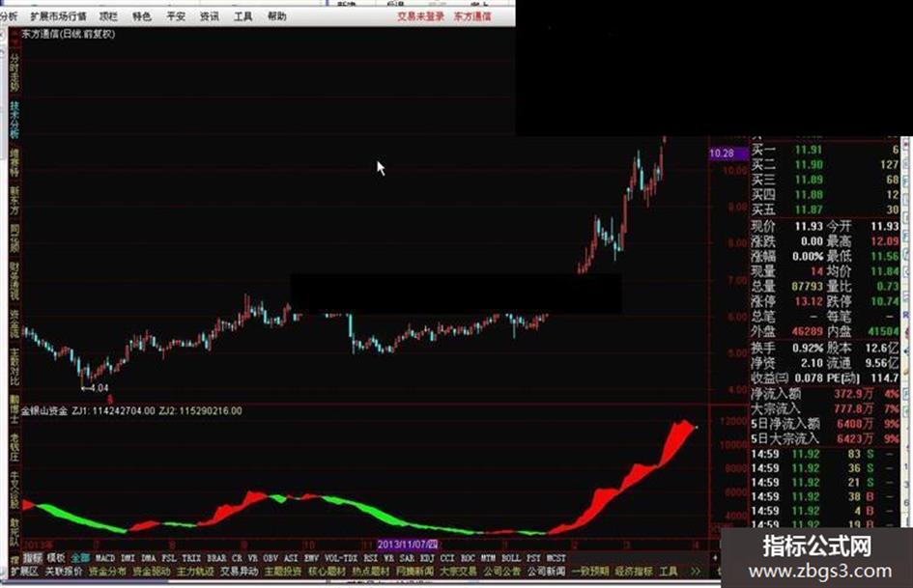The width and height of the screenshot is (913, 588).
Task: Open the 扩展区 bottom tab
Action: (x=24, y=572)
